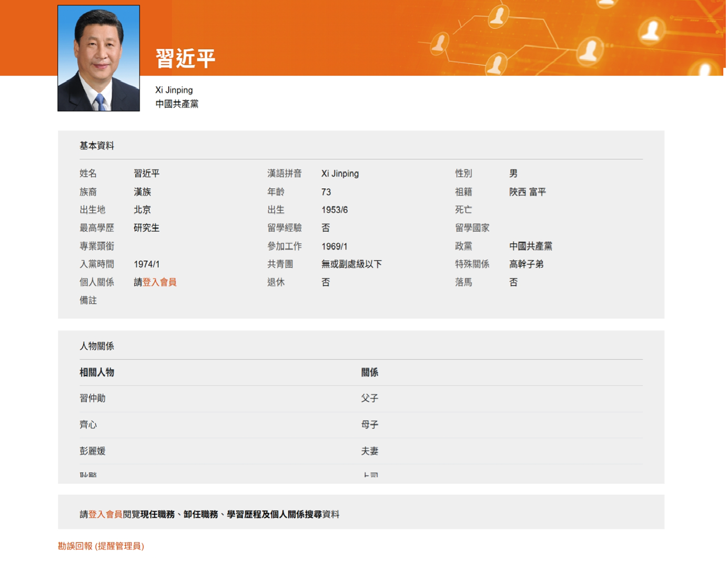The width and height of the screenshot is (728, 565).
Task: Click the 政黨 field value 中國共產黨
Action: (x=530, y=246)
